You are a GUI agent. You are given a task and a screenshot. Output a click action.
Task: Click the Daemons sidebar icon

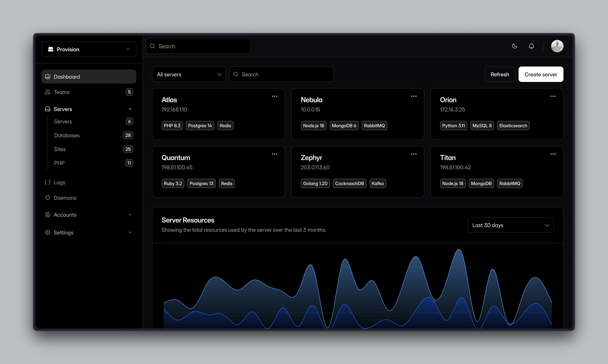click(47, 197)
